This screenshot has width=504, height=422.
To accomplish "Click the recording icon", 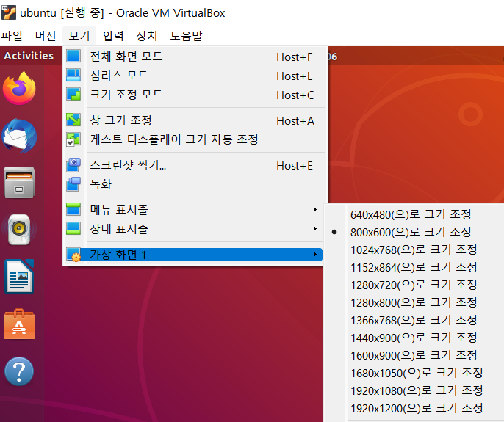I will pyautogui.click(x=73, y=184).
